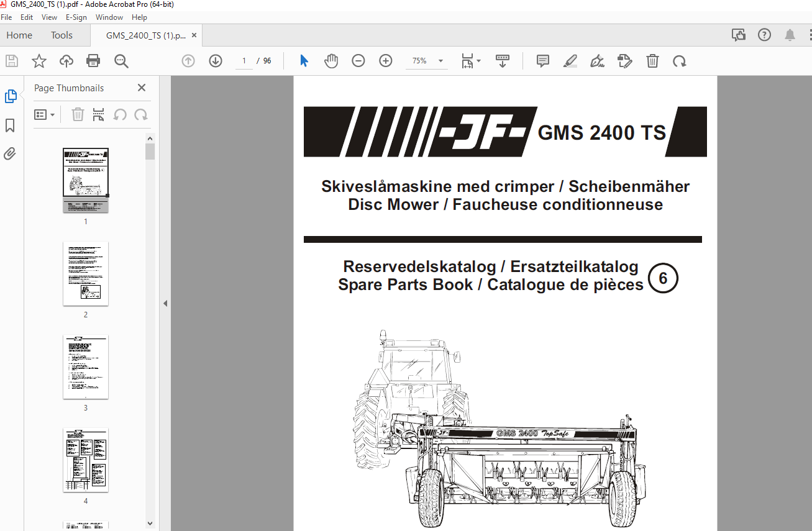
Task: Open the thumbnails options menu dropdown
Action: (44, 114)
